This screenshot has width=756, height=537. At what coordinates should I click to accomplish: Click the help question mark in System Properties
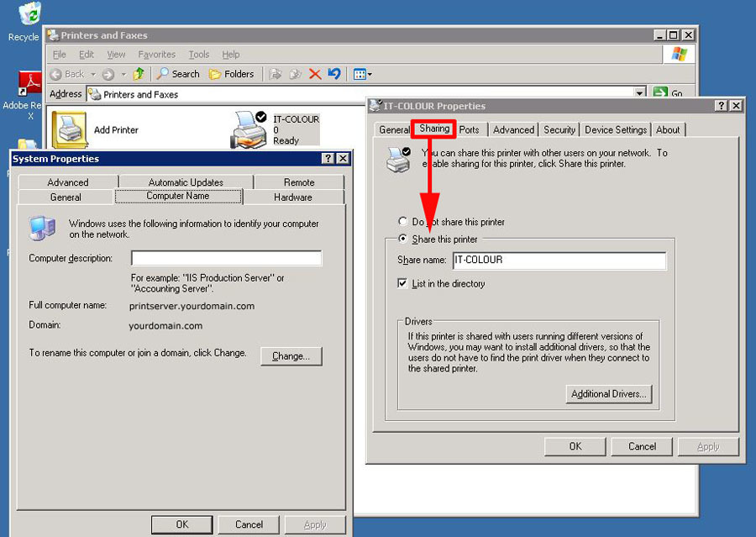coord(328,158)
